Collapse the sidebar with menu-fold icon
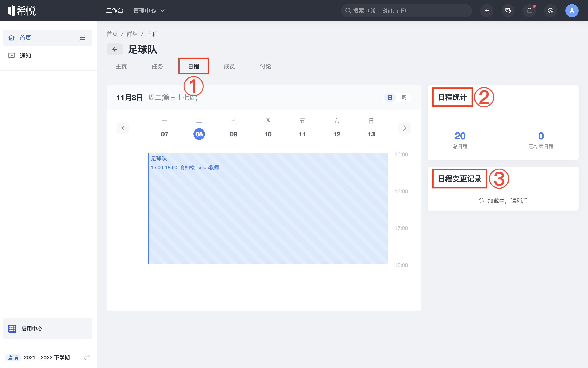The image size is (588, 368). click(82, 38)
